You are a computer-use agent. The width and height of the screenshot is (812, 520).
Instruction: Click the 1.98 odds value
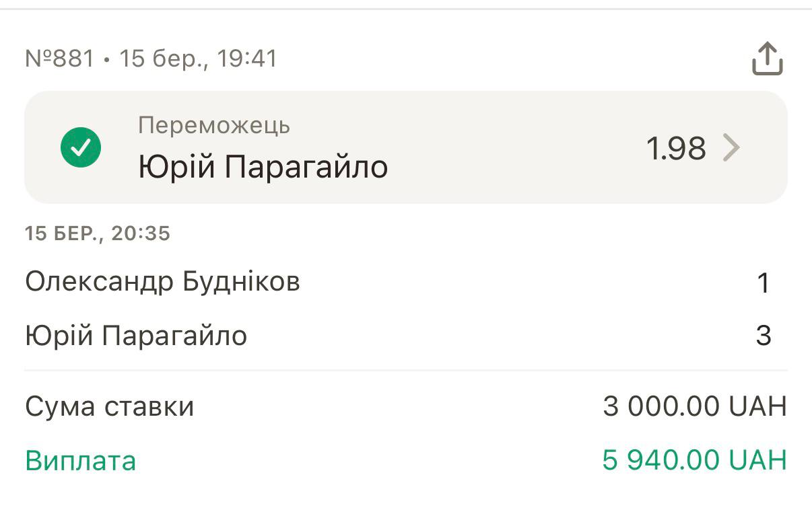tap(675, 148)
